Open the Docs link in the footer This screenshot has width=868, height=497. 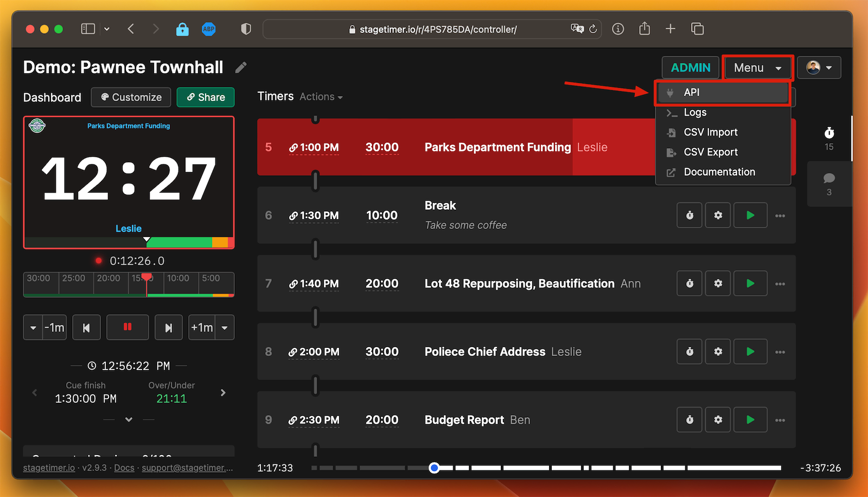(x=124, y=468)
